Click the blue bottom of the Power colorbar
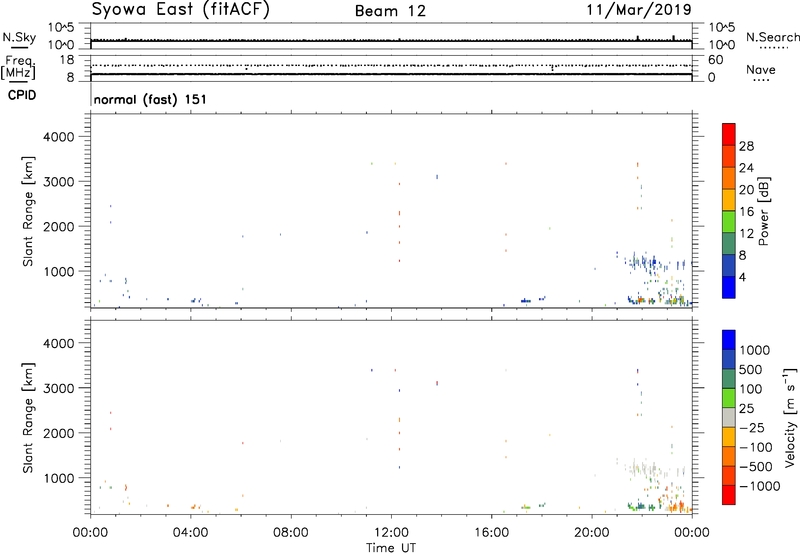 pyautogui.click(x=728, y=287)
